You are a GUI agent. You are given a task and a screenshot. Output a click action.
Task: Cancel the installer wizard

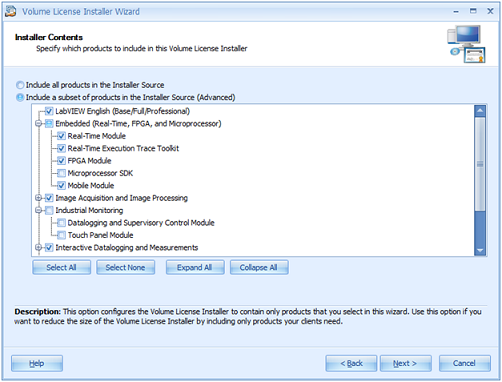[x=465, y=363]
